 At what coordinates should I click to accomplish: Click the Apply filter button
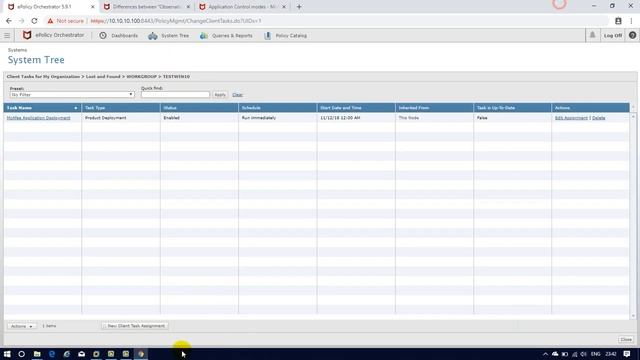point(220,95)
